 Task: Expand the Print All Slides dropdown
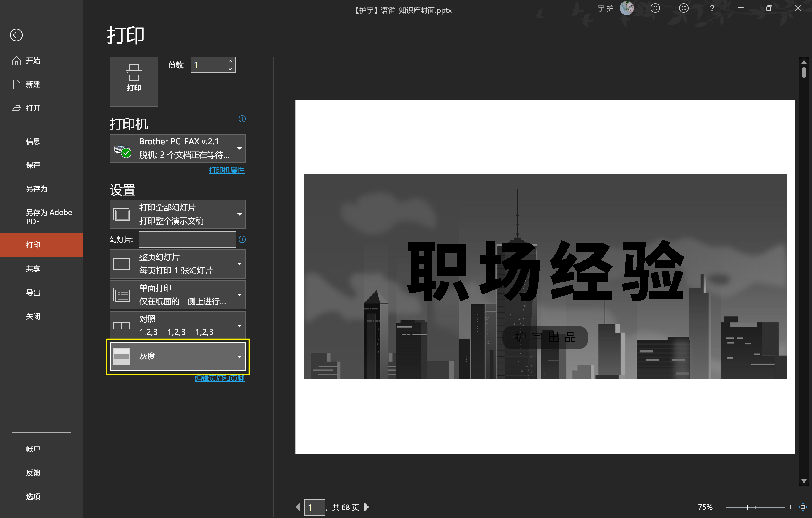[x=178, y=214]
